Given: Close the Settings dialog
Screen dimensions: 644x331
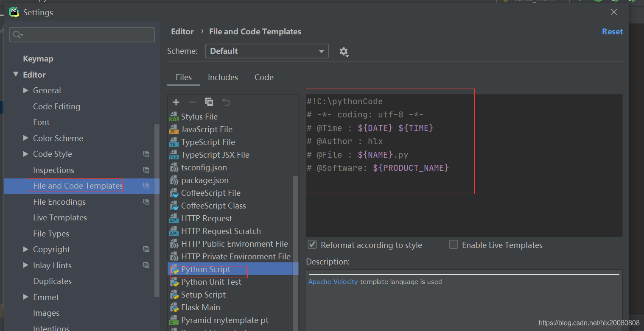Looking at the screenshot, I should point(614,12).
